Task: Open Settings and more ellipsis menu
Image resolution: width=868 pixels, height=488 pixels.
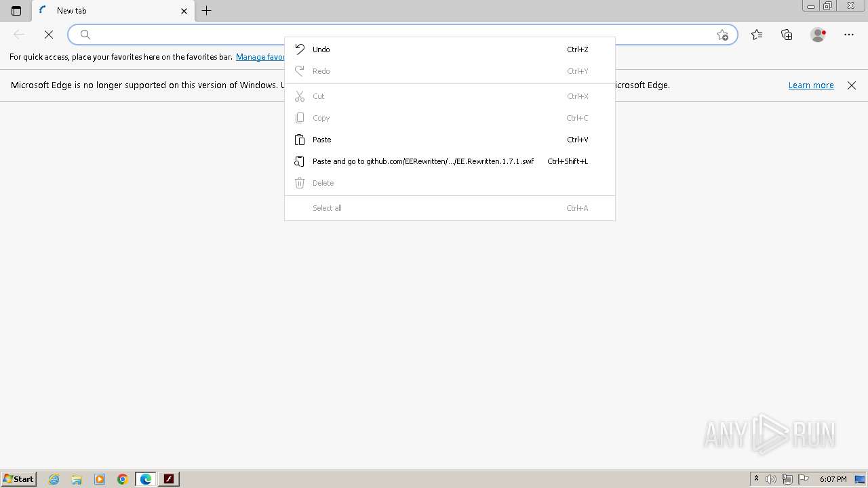Action: [849, 35]
